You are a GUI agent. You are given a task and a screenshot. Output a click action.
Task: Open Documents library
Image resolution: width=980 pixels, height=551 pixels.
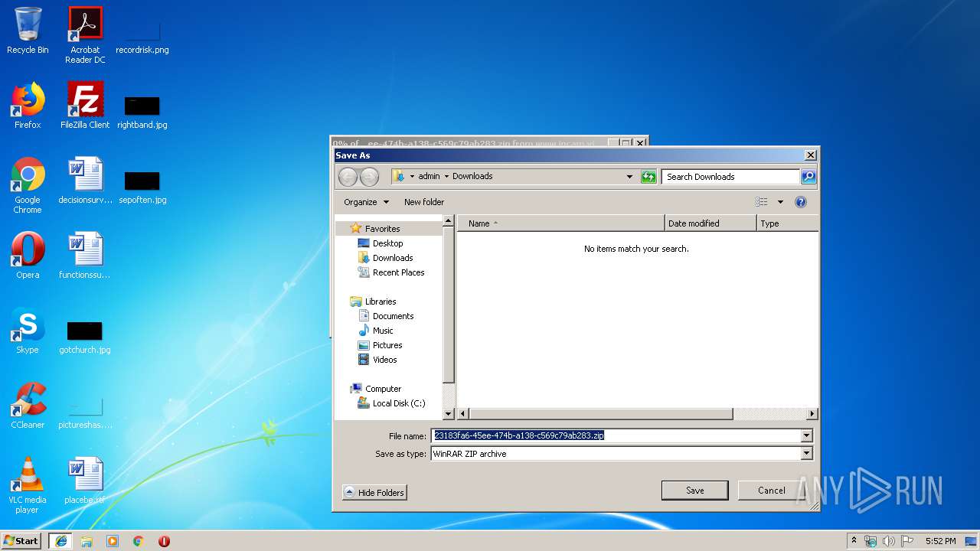[393, 316]
